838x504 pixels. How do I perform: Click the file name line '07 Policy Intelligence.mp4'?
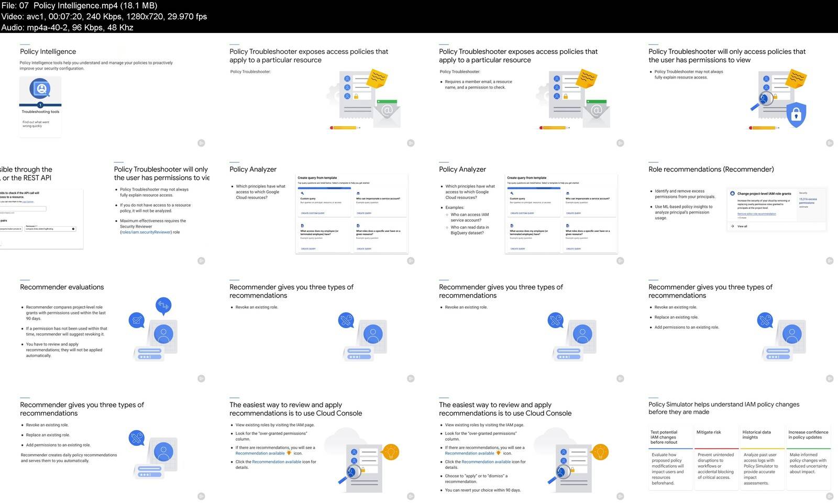79,5
